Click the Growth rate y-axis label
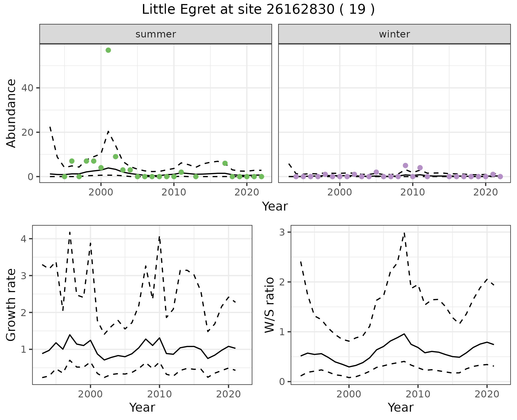This screenshot has height=420, width=517. (x=11, y=305)
